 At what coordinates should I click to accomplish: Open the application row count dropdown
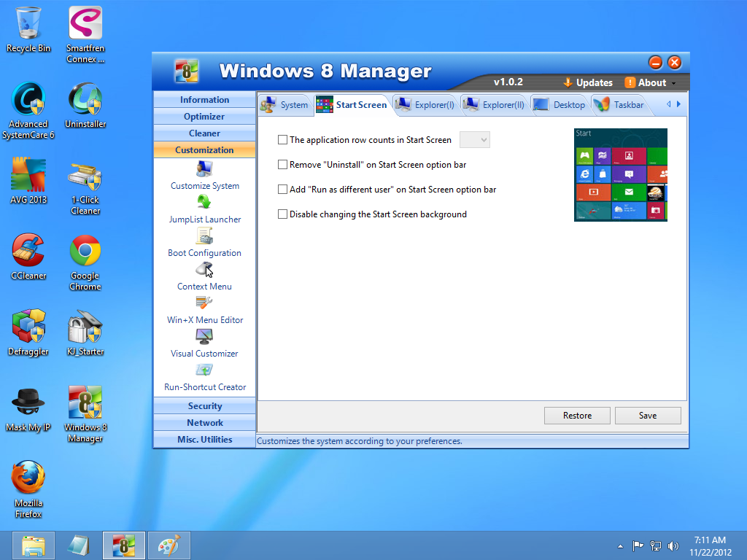pyautogui.click(x=474, y=139)
